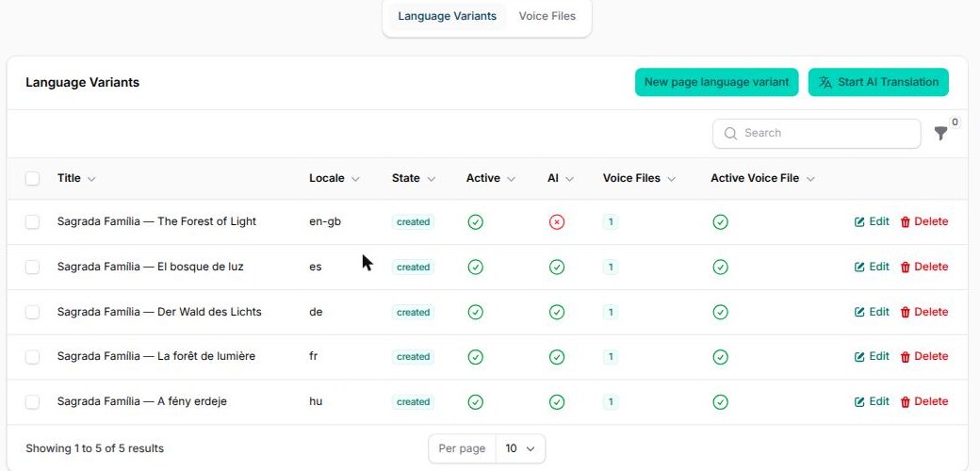Image resolution: width=980 pixels, height=471 pixels.
Task: Click Active Voice File check icon for es
Action: pyautogui.click(x=721, y=268)
